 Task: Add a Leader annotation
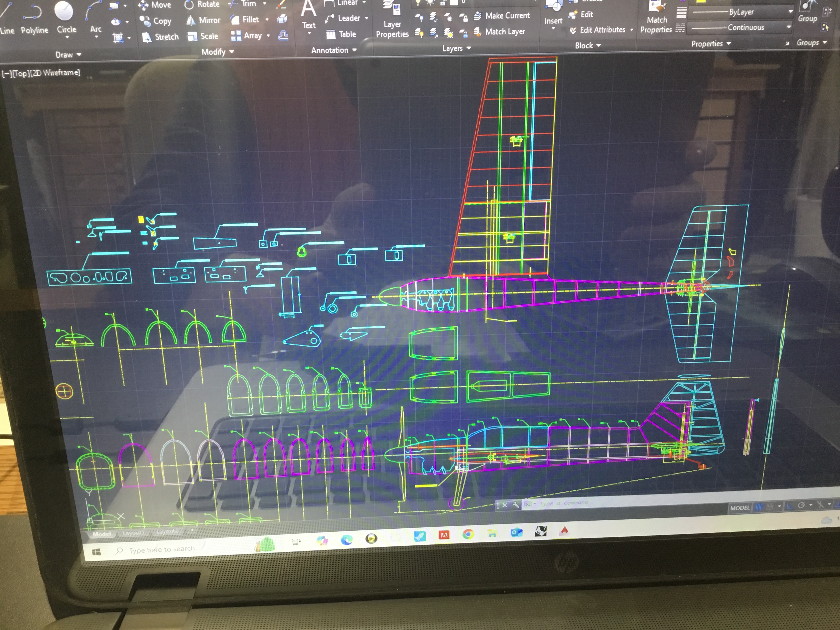coord(343,18)
